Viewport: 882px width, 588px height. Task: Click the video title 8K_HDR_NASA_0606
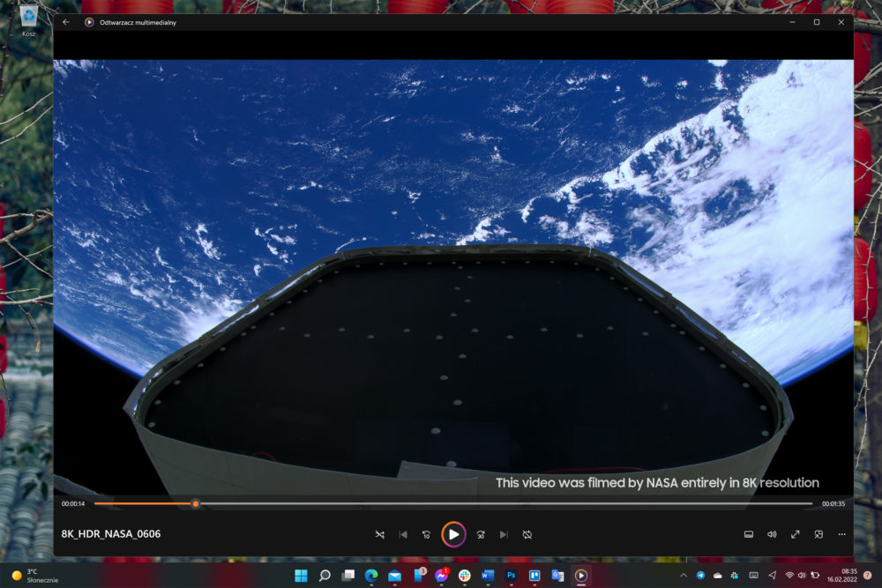111,534
